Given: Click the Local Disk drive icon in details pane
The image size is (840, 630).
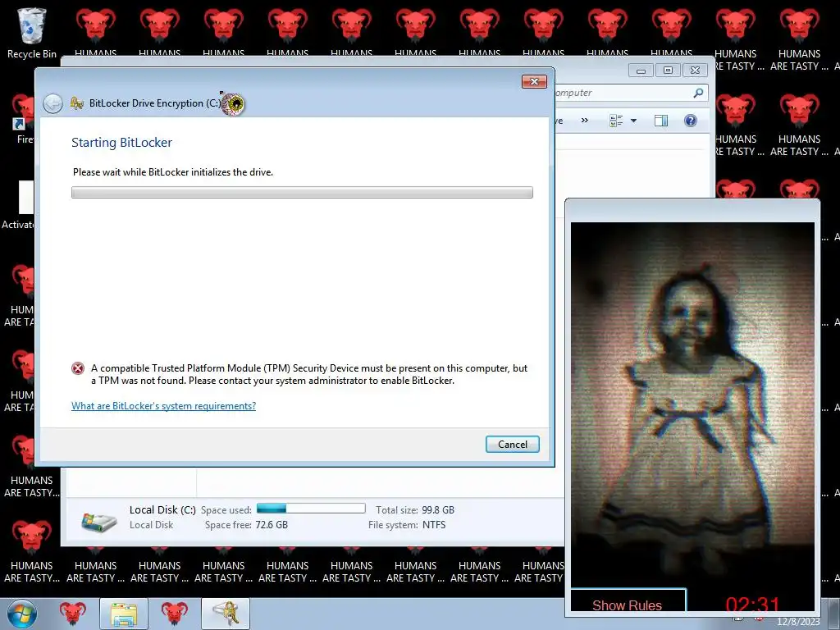Looking at the screenshot, I should tap(99, 521).
